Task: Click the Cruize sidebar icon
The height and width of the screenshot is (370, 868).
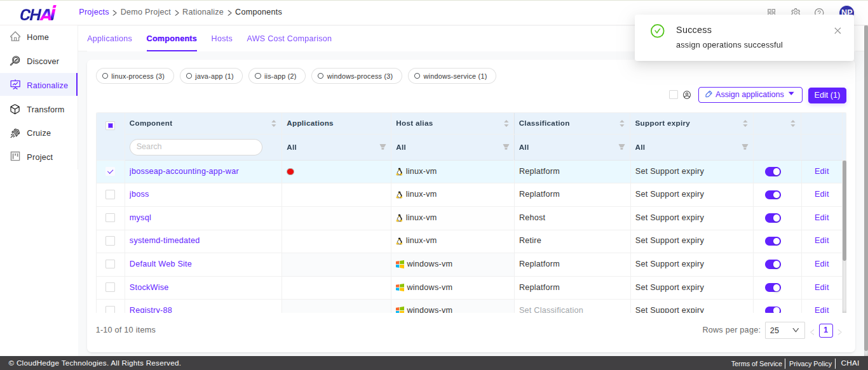Action: coord(15,133)
